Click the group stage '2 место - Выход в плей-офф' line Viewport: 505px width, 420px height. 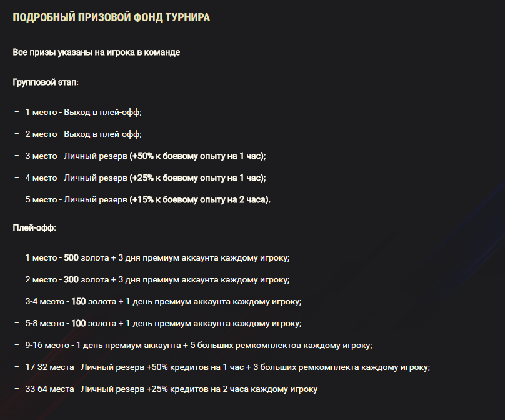click(x=83, y=134)
